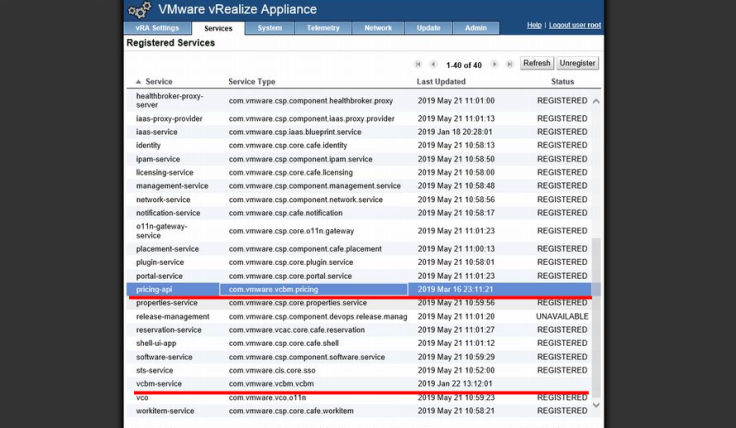Select the iaas-proxy-provider service row
The height and width of the screenshot is (428, 736).
[x=359, y=118]
